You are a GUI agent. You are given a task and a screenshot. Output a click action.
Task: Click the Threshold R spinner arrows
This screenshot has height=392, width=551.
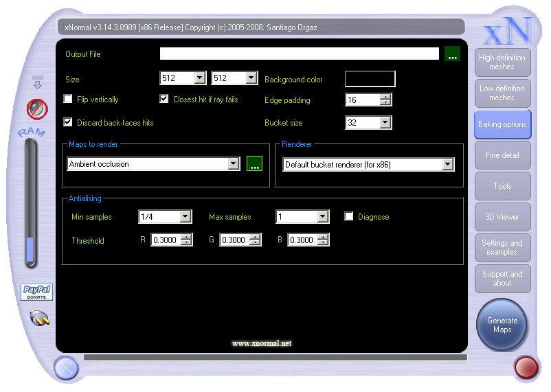(186, 240)
